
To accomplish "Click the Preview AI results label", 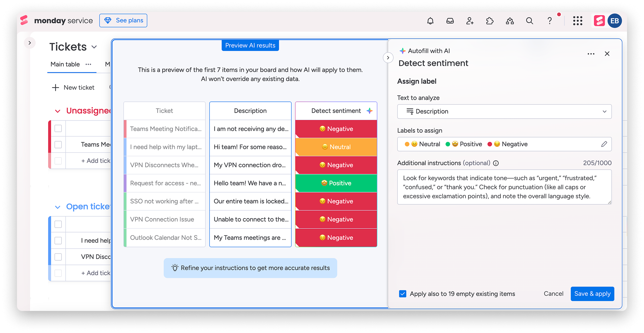I will click(250, 45).
